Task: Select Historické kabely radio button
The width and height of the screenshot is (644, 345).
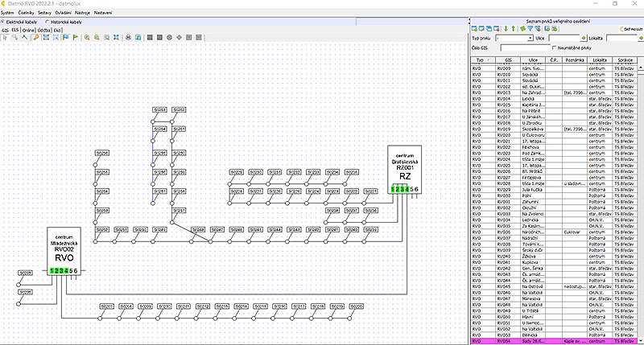Action: pos(47,22)
